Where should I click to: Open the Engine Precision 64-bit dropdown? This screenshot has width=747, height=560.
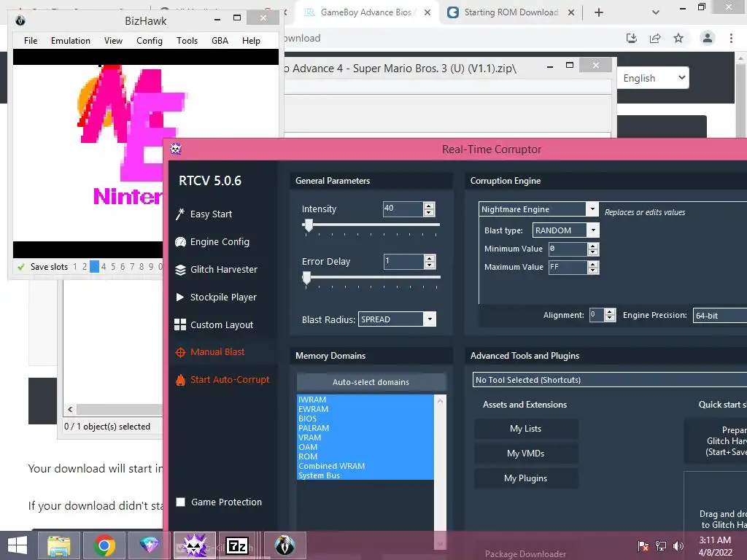(720, 315)
